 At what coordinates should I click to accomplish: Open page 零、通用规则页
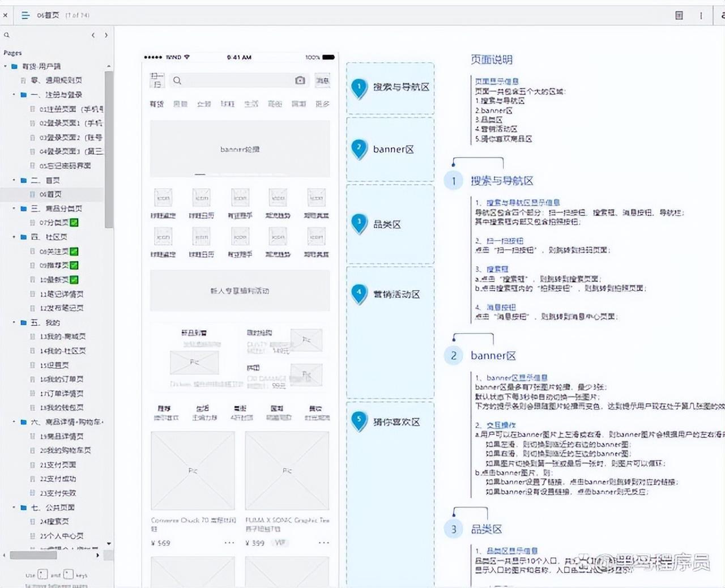point(56,80)
